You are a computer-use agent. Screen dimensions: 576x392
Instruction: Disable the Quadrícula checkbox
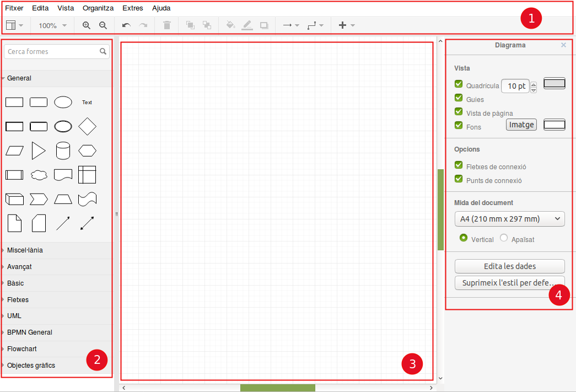click(459, 84)
